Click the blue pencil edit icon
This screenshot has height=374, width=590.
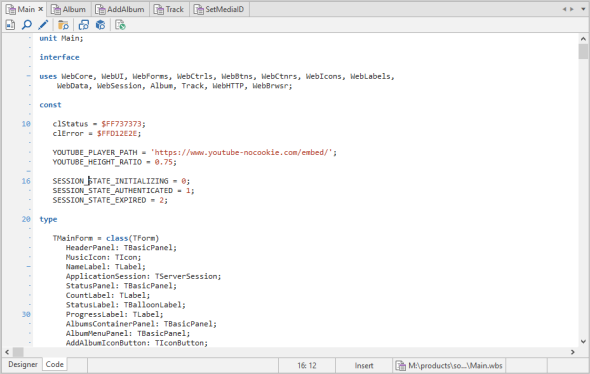[43, 25]
